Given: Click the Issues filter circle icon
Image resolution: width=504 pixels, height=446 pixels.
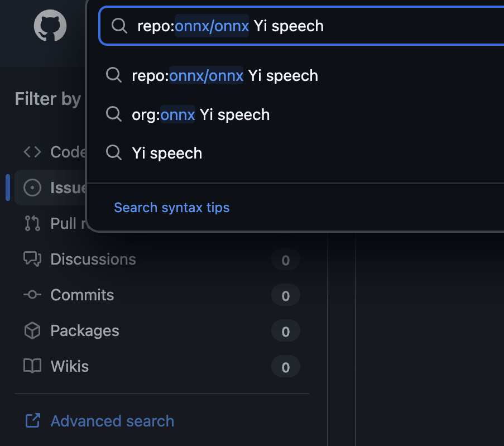Looking at the screenshot, I should click(x=32, y=188).
